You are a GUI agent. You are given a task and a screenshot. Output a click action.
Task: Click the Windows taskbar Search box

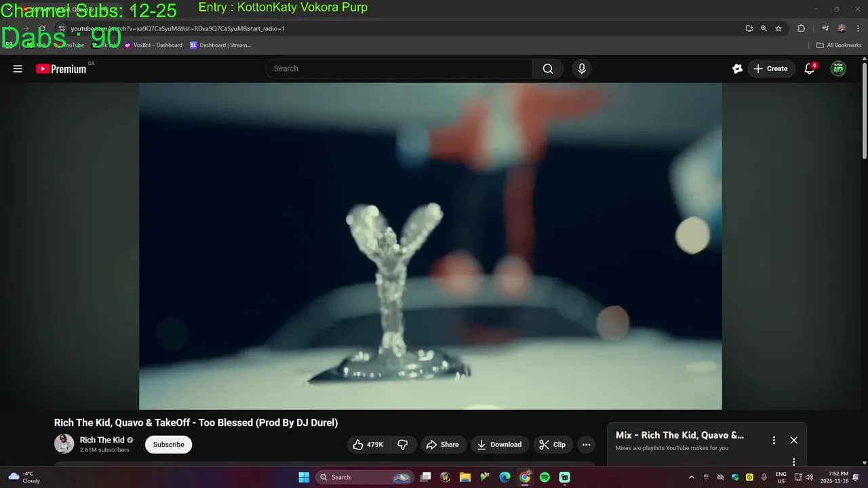tap(365, 477)
